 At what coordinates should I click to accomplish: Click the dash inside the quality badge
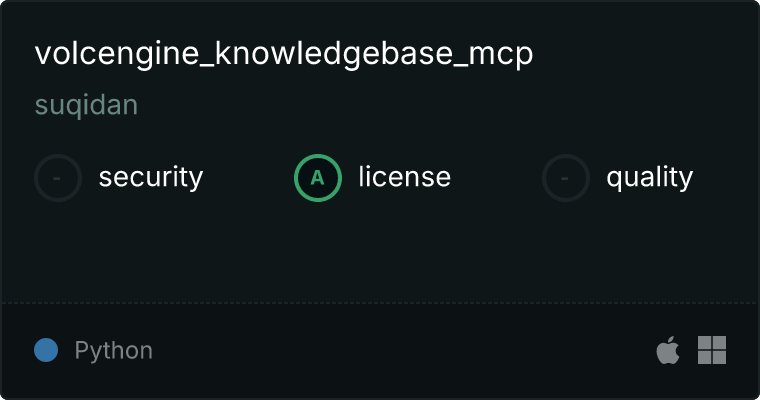pos(564,178)
